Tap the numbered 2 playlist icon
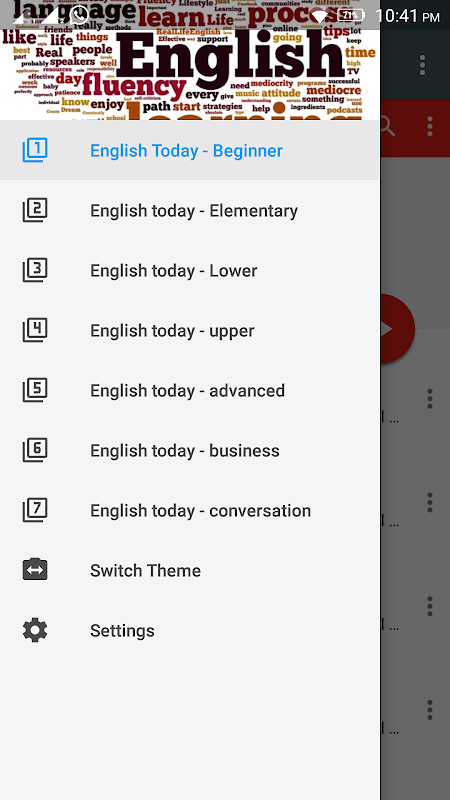Screen dimensions: 450x800 pos(35,210)
